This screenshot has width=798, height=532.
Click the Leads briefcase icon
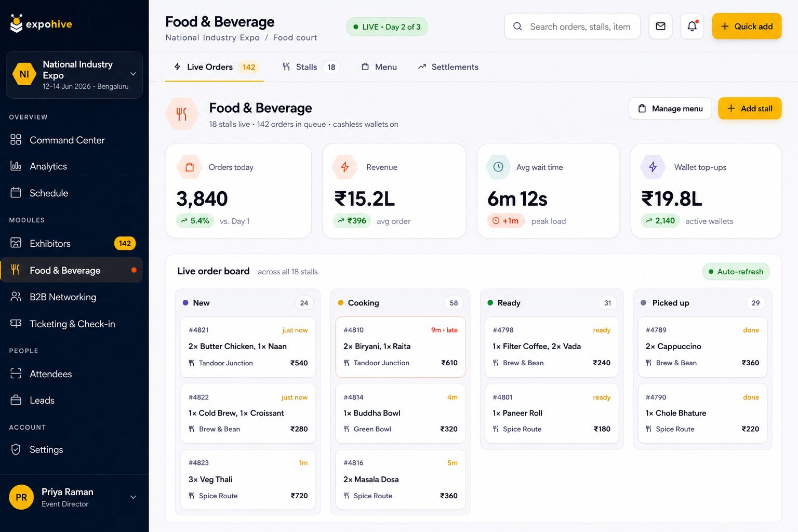tap(16, 400)
